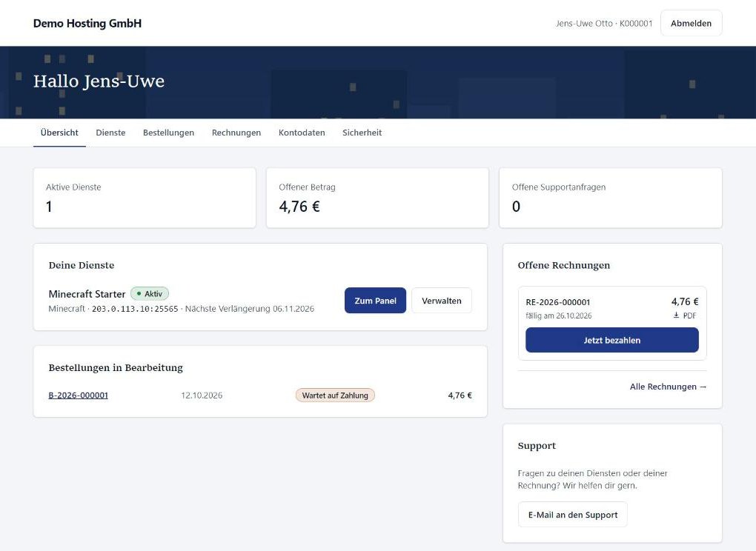Screen dimensions: 756x551
Task: Click the Offener Betrag summary card
Action: point(377,198)
